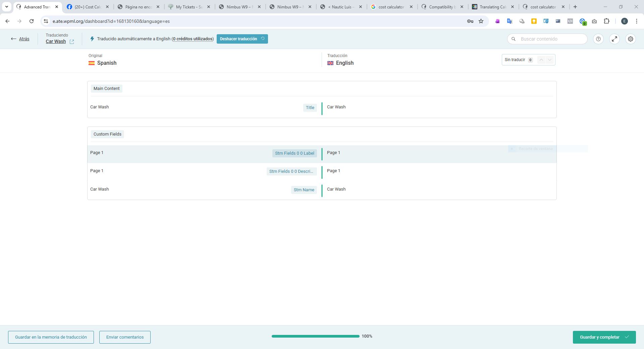
Task: Click the browser address bar URL
Action: click(111, 21)
